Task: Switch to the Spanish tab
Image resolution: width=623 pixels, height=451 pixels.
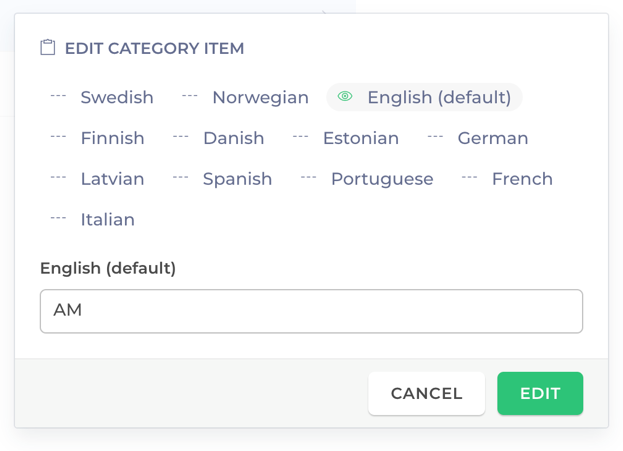Action: [222, 179]
